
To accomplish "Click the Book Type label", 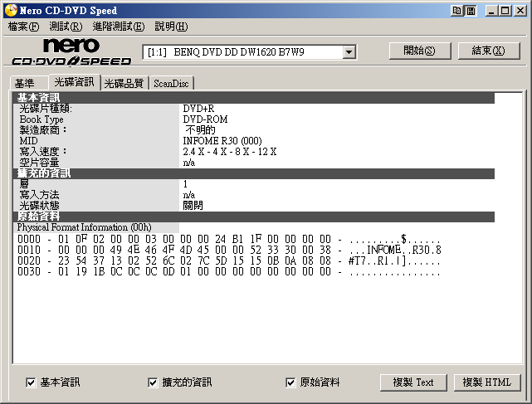I will coord(41,119).
